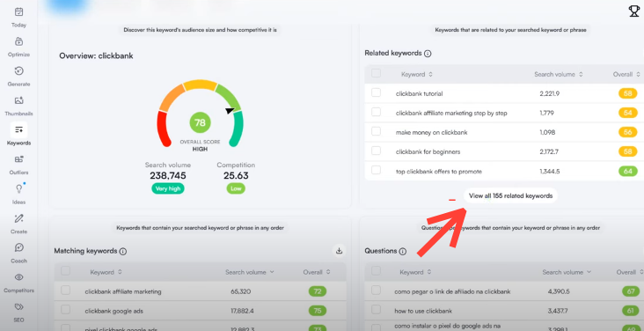This screenshot has height=331, width=644.
Task: Click the clickbank for beginners text
Action: click(x=428, y=151)
